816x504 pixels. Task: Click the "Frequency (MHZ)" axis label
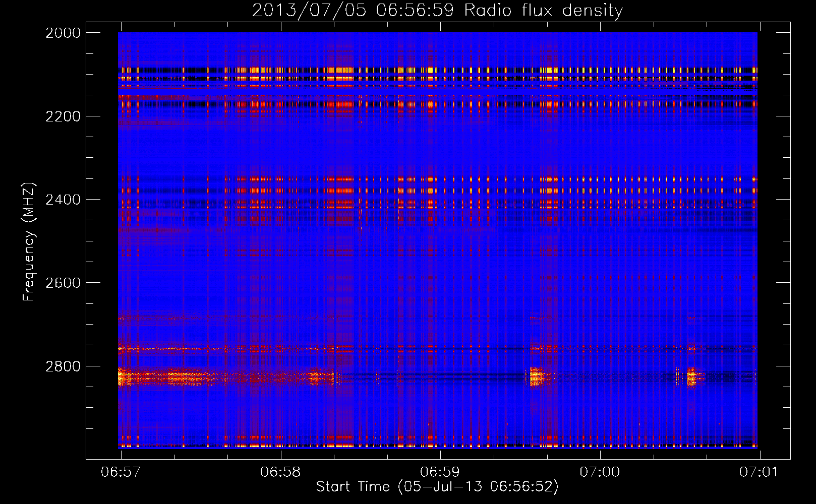click(29, 242)
